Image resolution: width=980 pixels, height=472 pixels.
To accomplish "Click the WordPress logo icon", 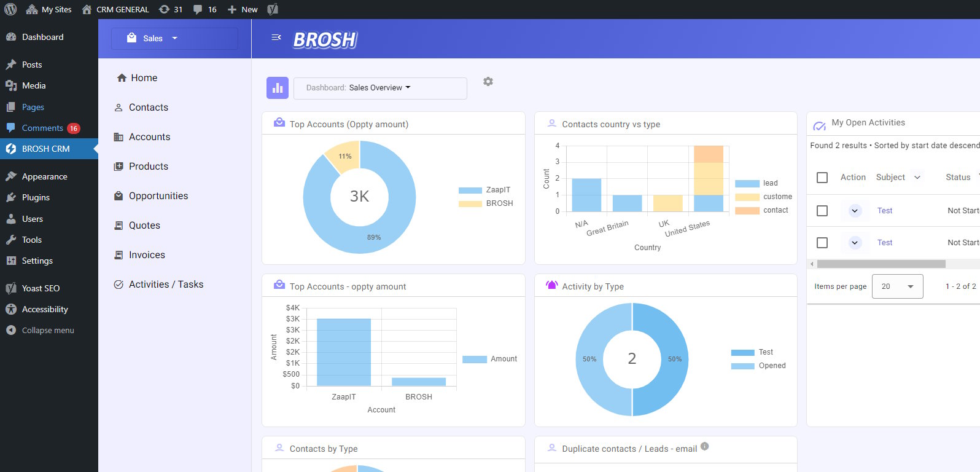I will coord(10,9).
